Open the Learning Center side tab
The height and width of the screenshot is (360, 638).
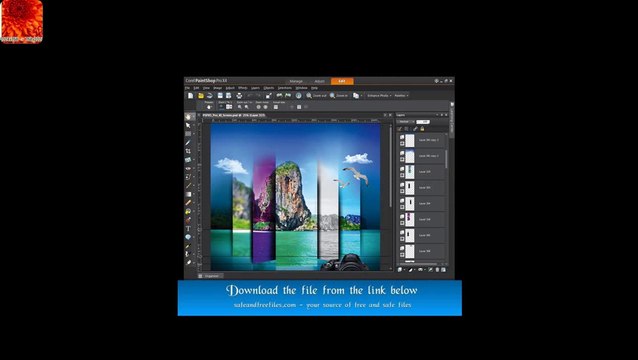[x=452, y=119]
